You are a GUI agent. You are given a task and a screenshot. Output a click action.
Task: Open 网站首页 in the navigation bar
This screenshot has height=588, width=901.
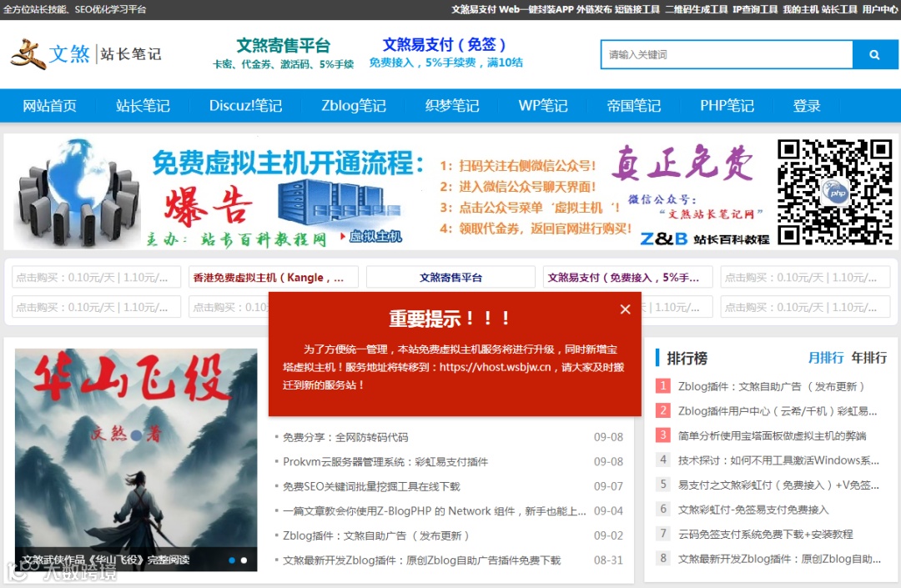click(49, 106)
